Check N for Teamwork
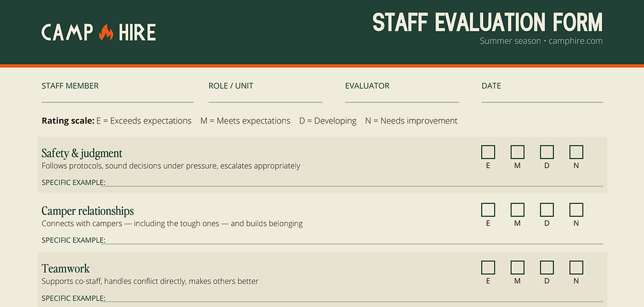This screenshot has width=644, height=307. pos(576,268)
